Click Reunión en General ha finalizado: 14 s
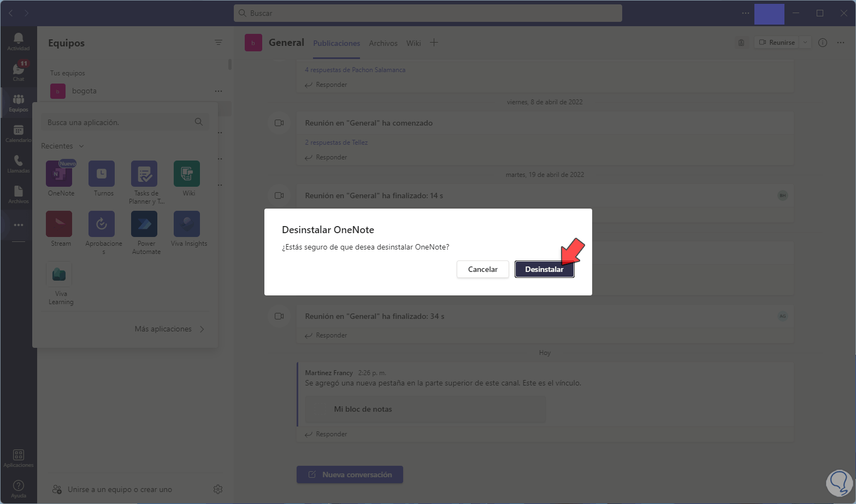Image resolution: width=856 pixels, height=504 pixels. pos(374,195)
